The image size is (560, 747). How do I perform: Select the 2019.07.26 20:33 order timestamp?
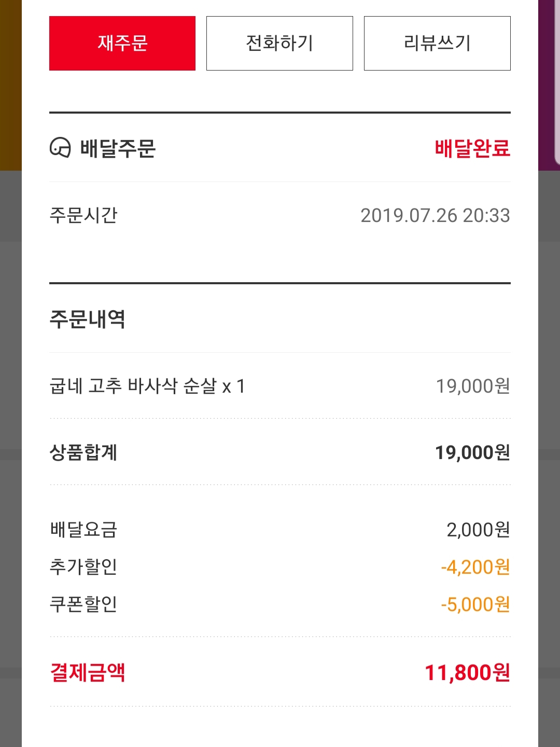tap(435, 215)
